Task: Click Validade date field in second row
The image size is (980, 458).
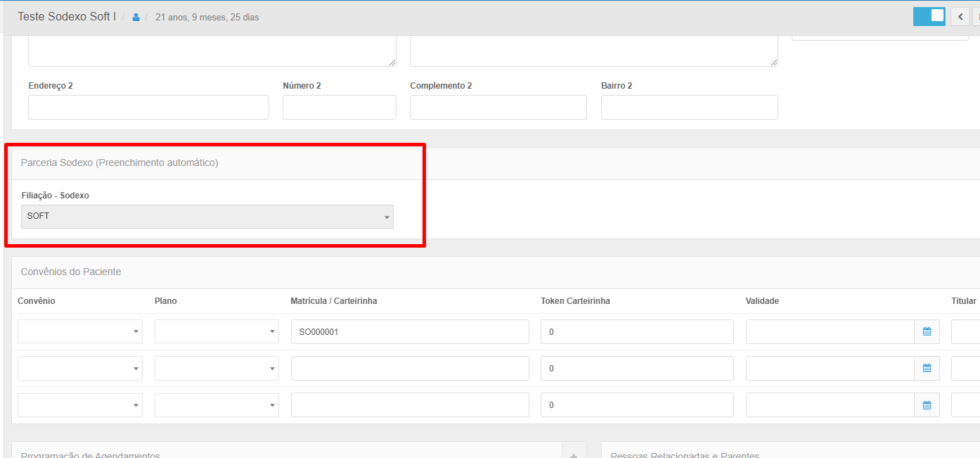Action: (830, 368)
